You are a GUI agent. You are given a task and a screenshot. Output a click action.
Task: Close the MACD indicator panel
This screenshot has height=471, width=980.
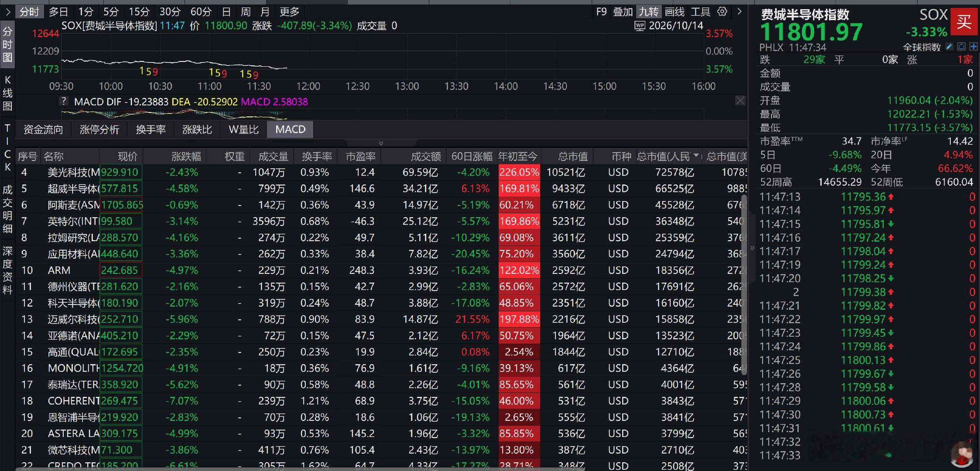coord(740,101)
